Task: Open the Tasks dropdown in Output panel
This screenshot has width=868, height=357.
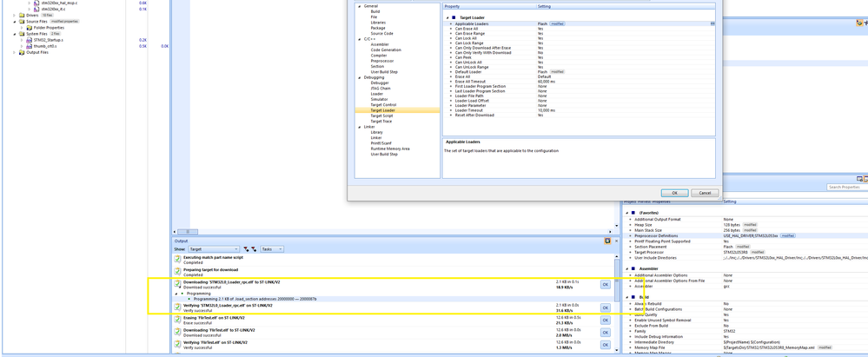Action: click(x=272, y=249)
